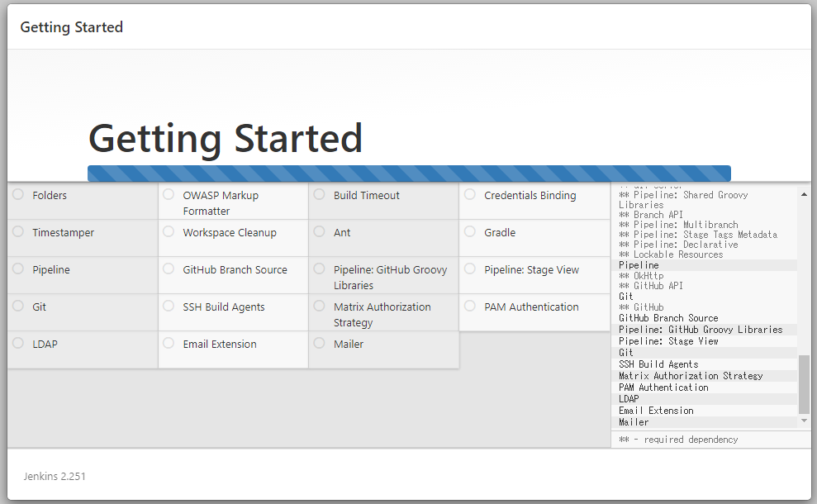Select the Workspace Cleanup plugin name
The height and width of the screenshot is (504, 817).
[230, 232]
